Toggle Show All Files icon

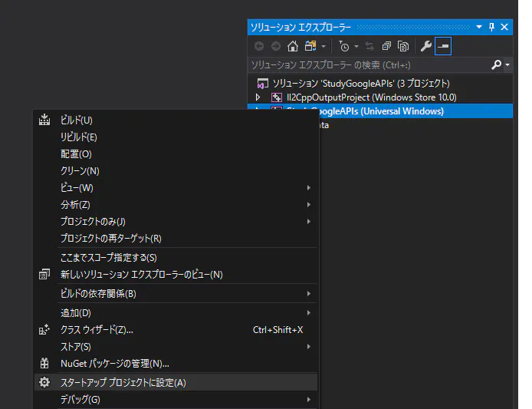click(x=403, y=46)
